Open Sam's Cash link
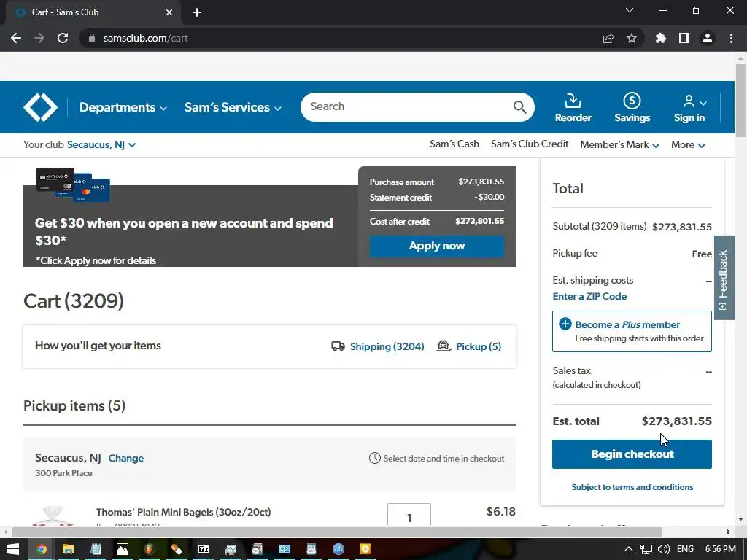This screenshot has width=747, height=560. [x=454, y=144]
